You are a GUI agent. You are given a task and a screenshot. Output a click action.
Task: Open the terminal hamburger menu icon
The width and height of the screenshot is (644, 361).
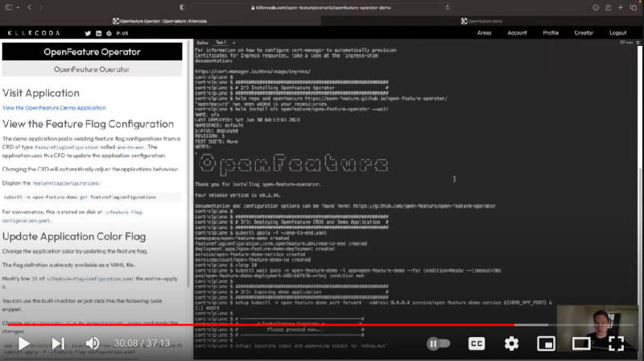[638, 43]
